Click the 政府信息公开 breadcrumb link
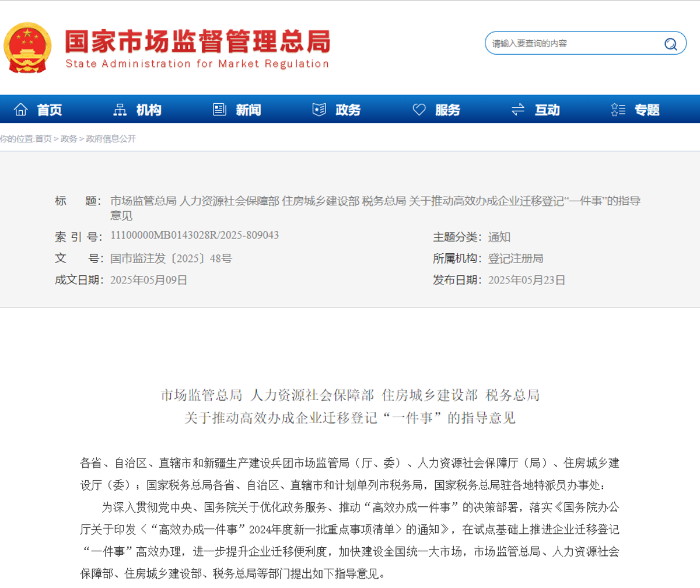The image size is (700, 588). point(111,139)
